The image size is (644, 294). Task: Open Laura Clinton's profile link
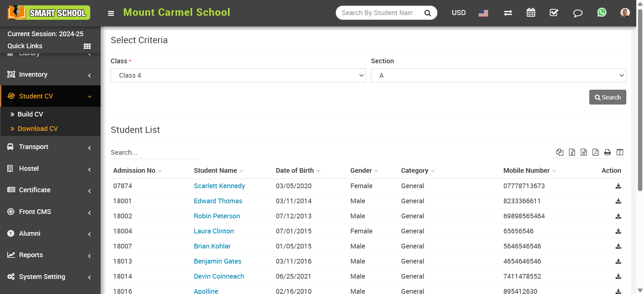pos(214,231)
